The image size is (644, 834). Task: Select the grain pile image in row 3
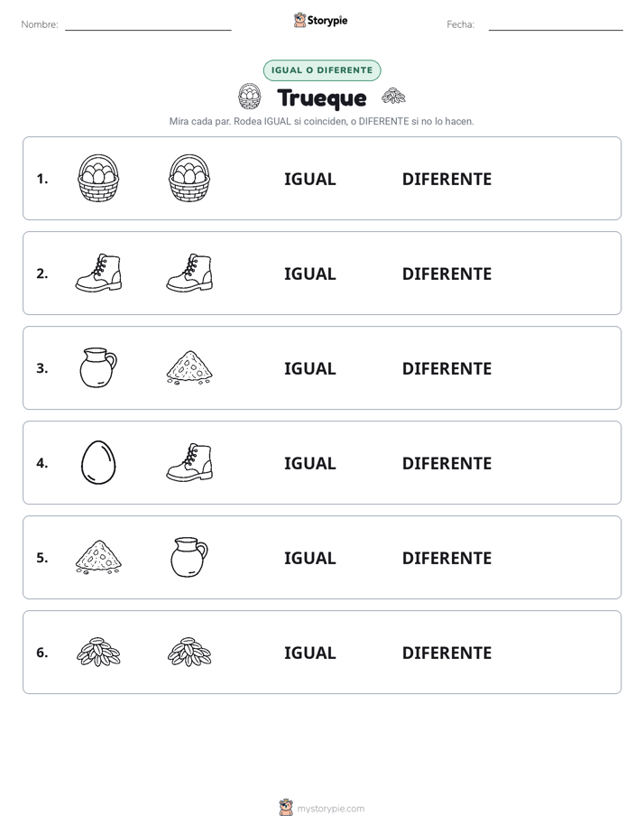[x=189, y=367]
